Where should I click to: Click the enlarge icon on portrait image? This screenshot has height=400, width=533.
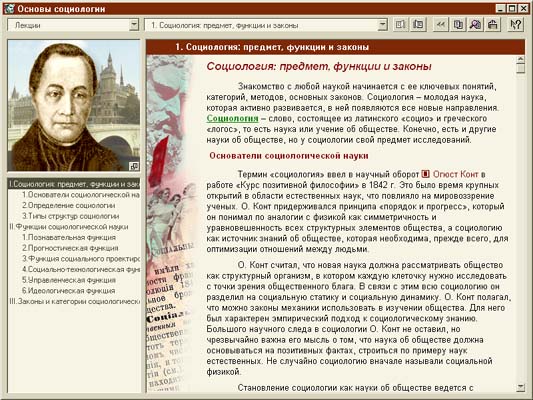pos(134,166)
